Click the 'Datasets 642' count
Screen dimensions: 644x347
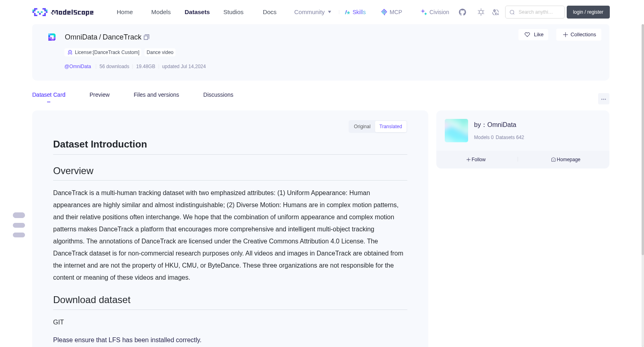(510, 137)
